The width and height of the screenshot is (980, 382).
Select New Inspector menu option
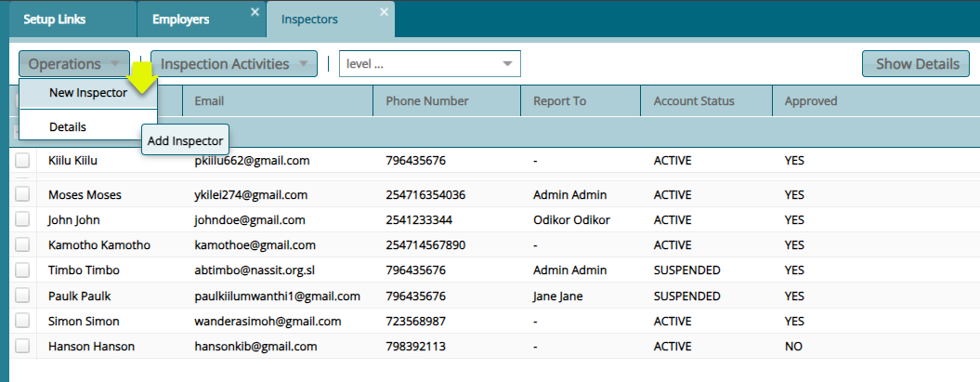pos(88,93)
